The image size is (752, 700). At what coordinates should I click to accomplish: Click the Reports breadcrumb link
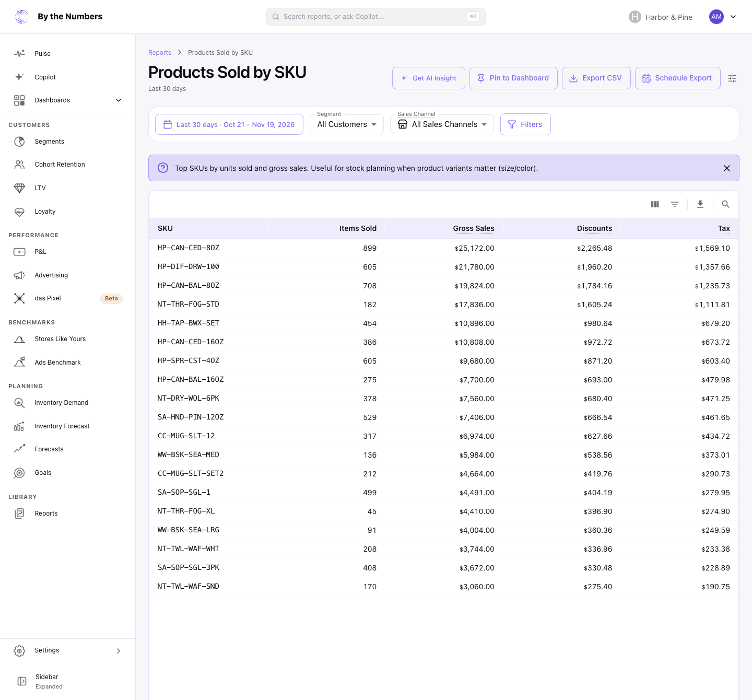160,53
